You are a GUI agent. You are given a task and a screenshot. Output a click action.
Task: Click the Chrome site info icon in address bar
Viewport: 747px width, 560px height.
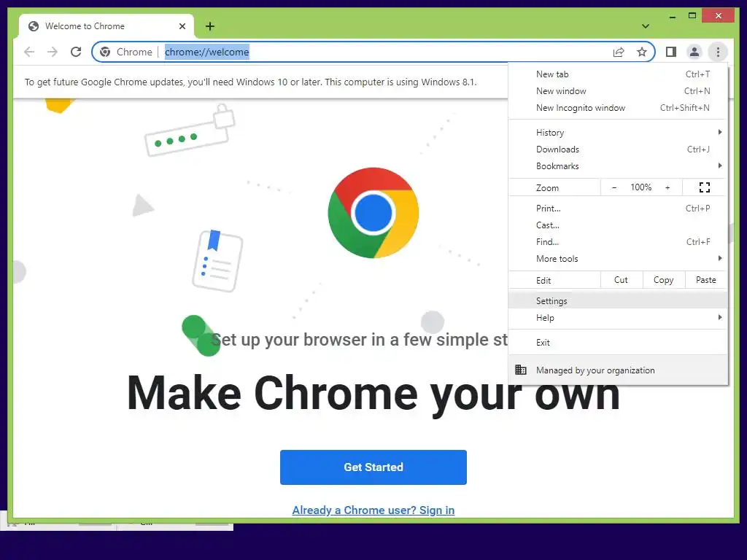click(105, 52)
